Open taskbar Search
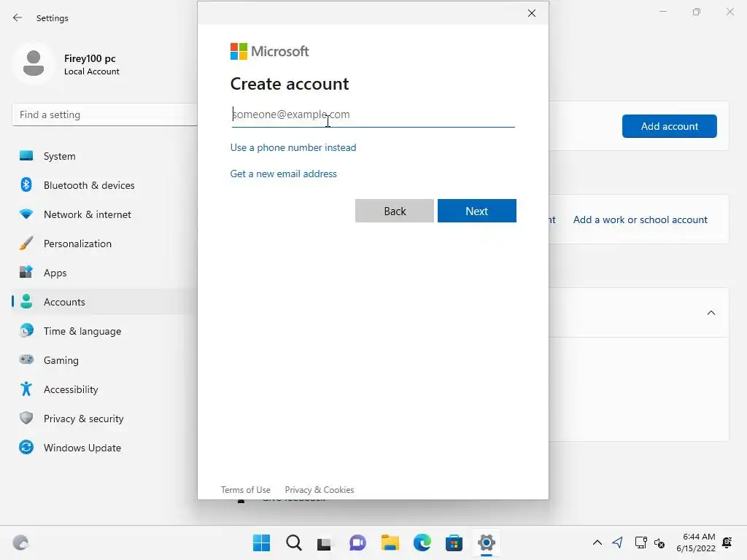This screenshot has height=560, width=747. pos(293,542)
